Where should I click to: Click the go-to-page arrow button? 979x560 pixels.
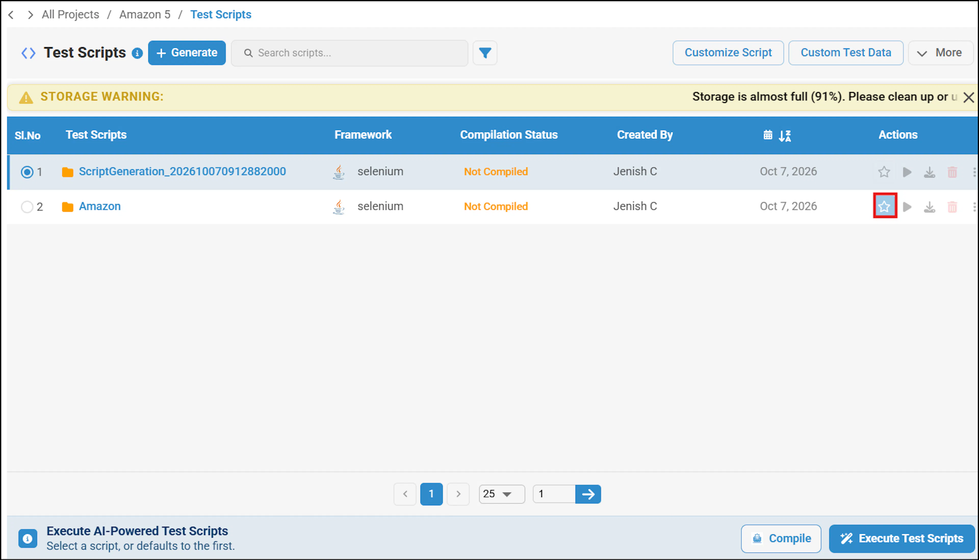(588, 494)
